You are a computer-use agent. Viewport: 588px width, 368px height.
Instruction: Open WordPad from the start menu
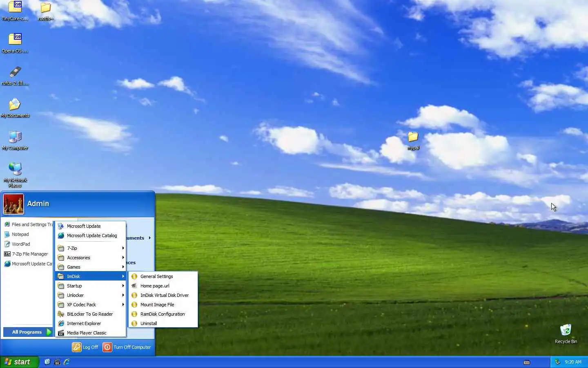click(x=28, y=244)
